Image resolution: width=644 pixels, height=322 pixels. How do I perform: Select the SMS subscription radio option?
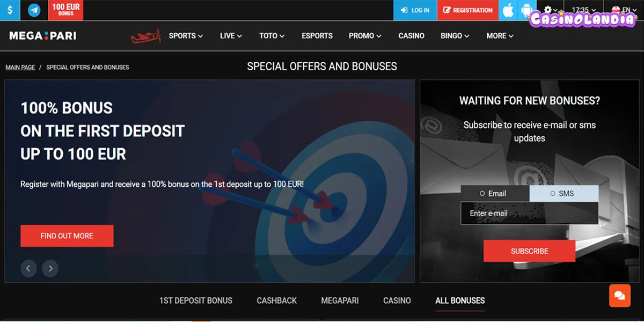(x=563, y=193)
